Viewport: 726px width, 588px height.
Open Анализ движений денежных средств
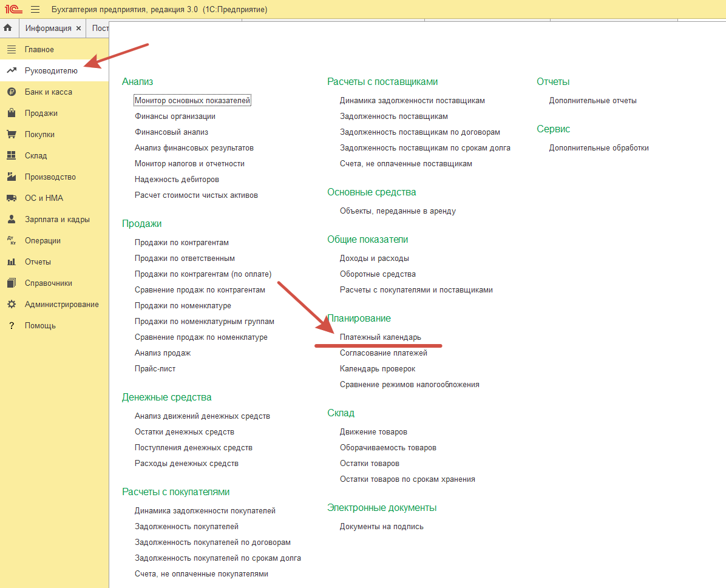pyautogui.click(x=202, y=416)
